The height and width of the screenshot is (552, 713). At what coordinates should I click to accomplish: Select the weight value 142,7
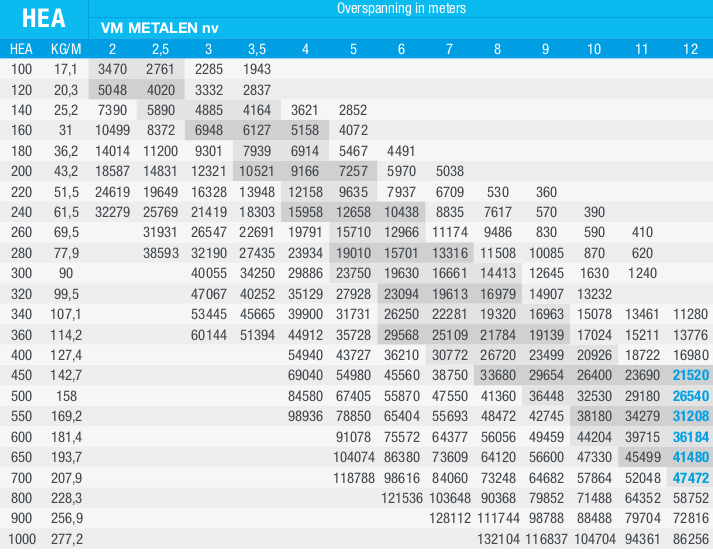pos(66,375)
